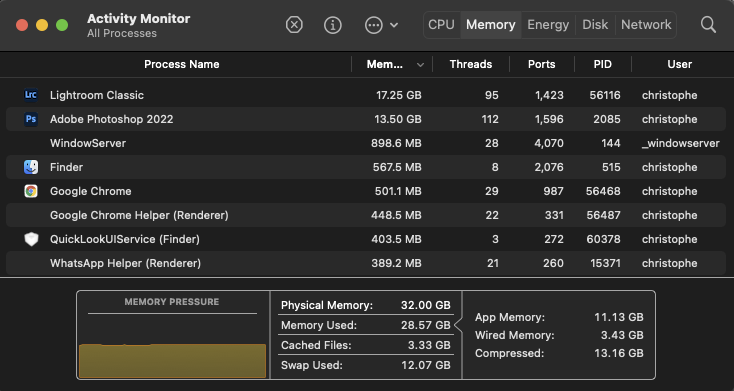Viewport: 734px width, 391px height.
Task: Select the Finder process name text
Action: pyautogui.click(x=66, y=167)
